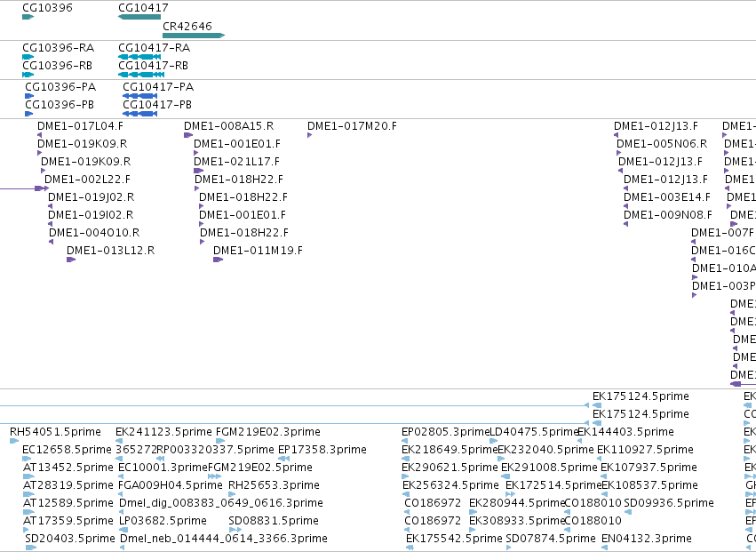
Task: Click RH25653.3prime label
Action: point(274,485)
